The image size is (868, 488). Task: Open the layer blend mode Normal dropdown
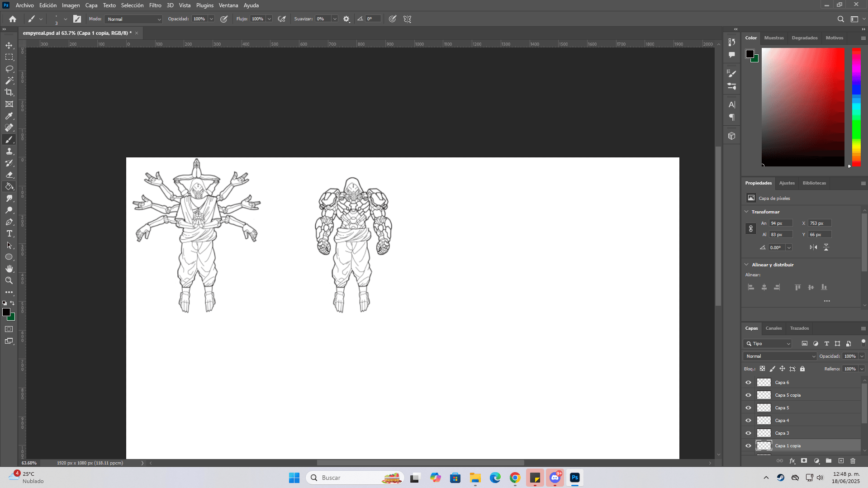click(780, 356)
